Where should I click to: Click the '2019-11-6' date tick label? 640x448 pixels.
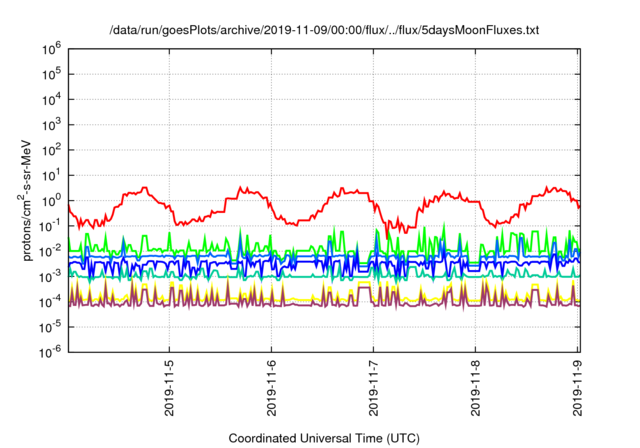pyautogui.click(x=271, y=388)
